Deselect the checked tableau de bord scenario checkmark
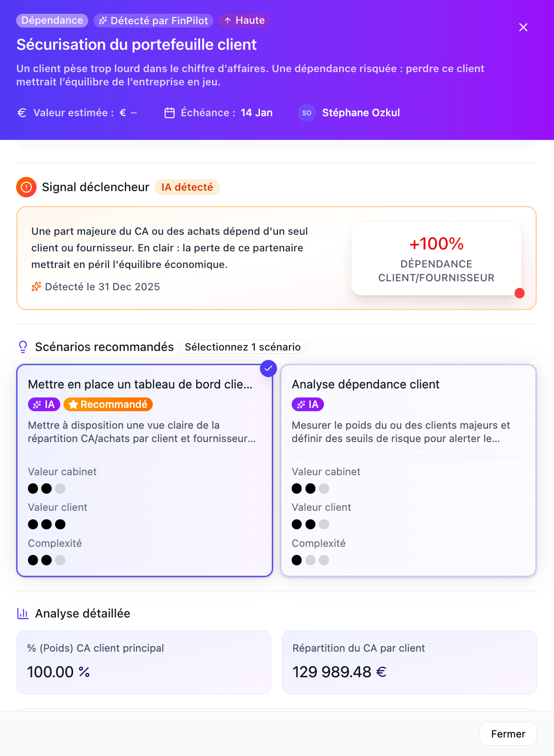Screen dimensions: 554x756 pos(268,369)
